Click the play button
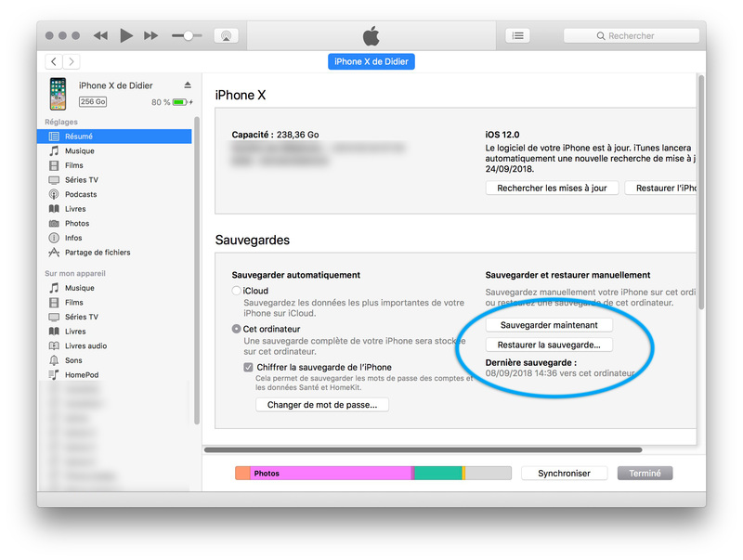Screen dimensions: 743x560 tap(126, 35)
